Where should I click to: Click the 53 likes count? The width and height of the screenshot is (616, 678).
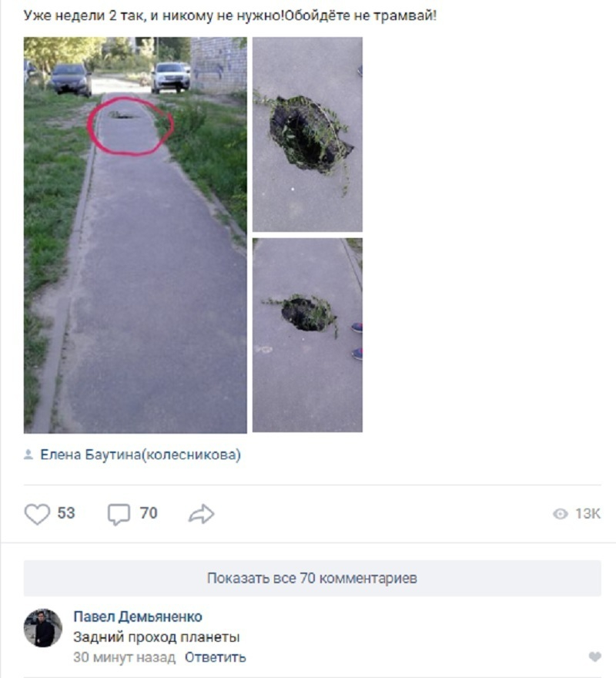[x=66, y=513]
